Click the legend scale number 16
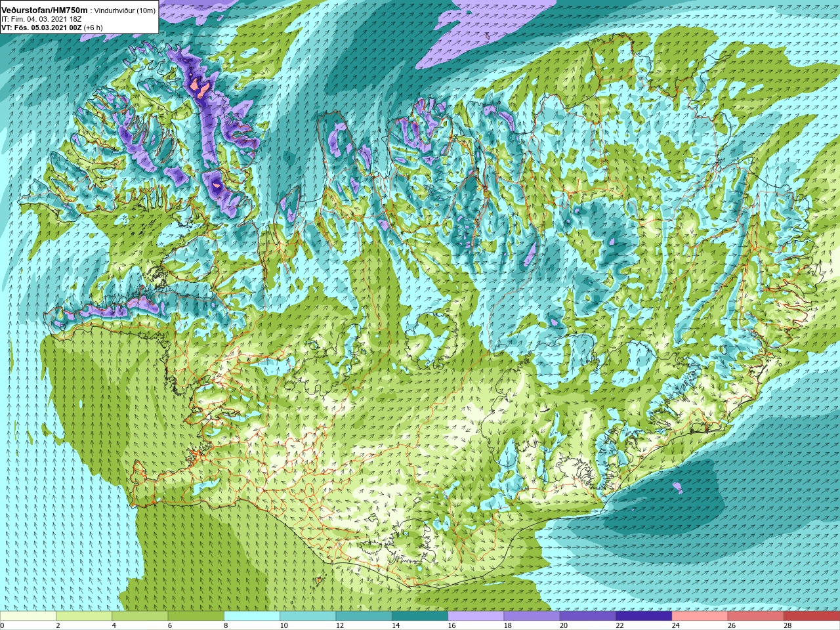 point(451,625)
